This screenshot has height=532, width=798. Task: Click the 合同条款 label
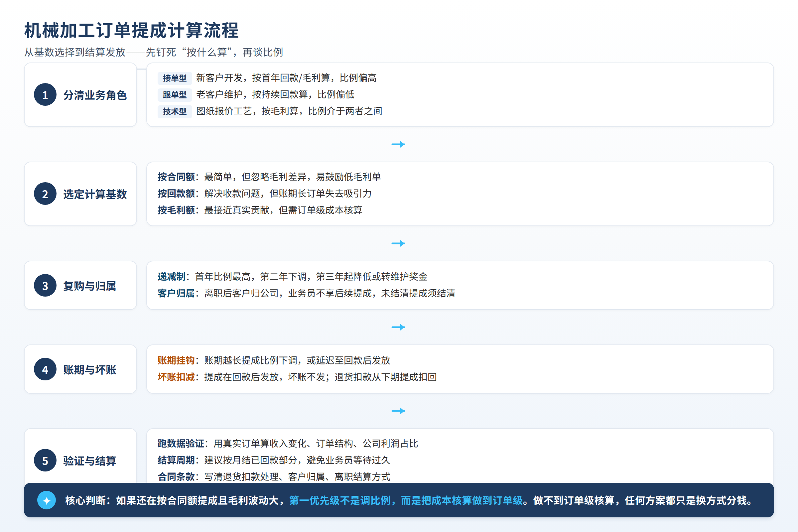pos(176,477)
